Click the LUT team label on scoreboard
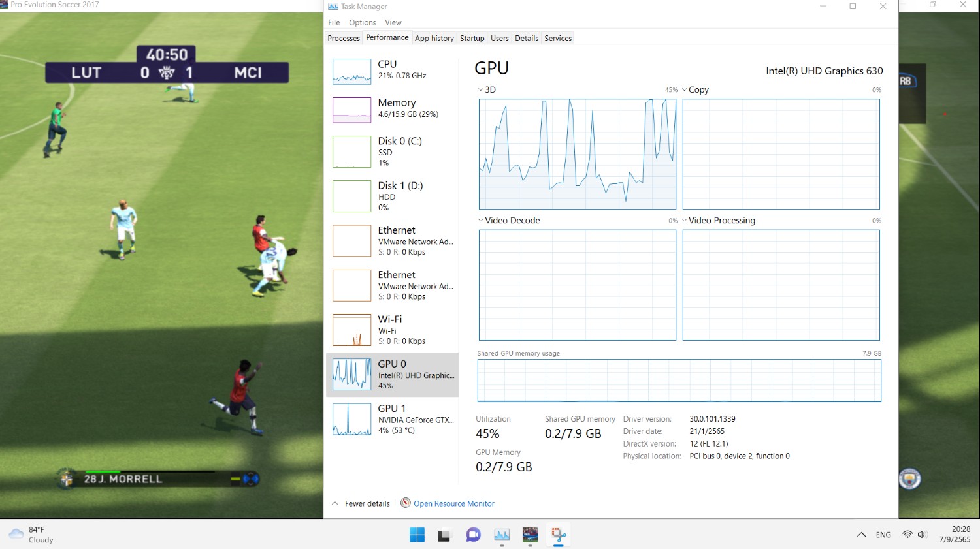The image size is (980, 549). (x=86, y=72)
